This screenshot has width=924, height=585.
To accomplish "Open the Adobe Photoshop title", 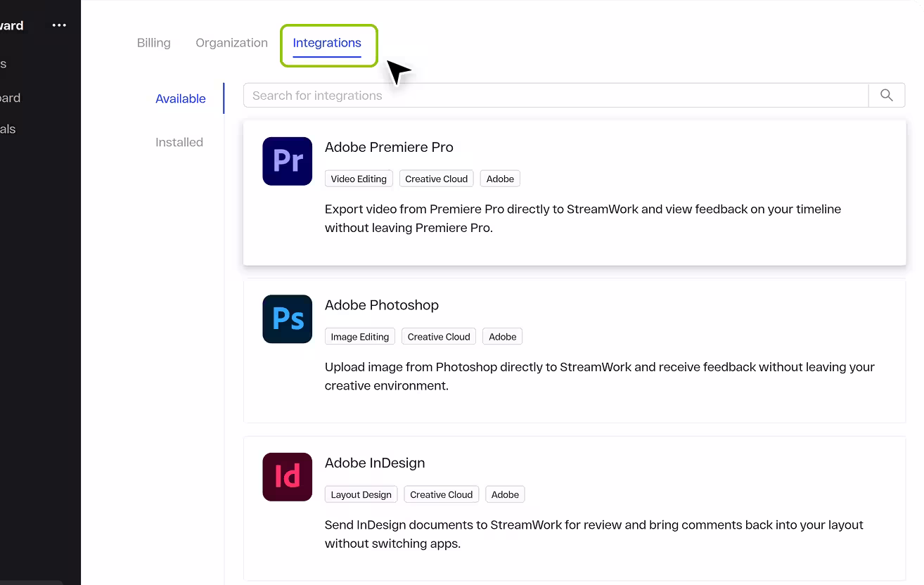I will click(382, 305).
